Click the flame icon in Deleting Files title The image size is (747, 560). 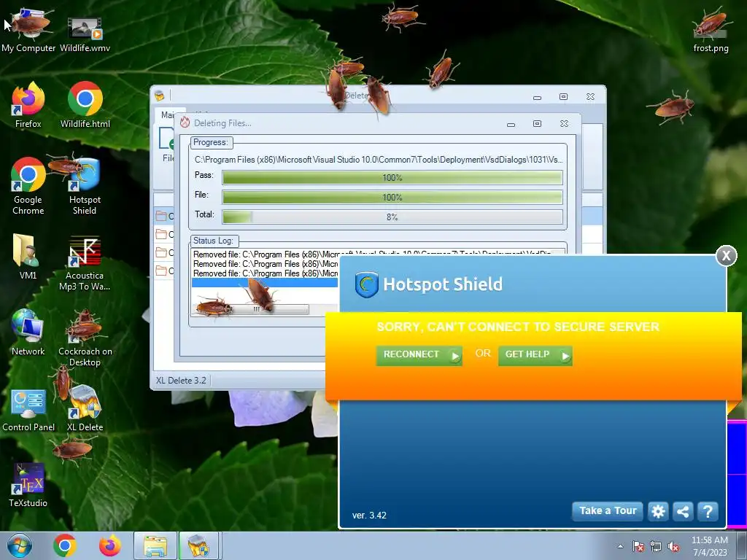pos(185,122)
